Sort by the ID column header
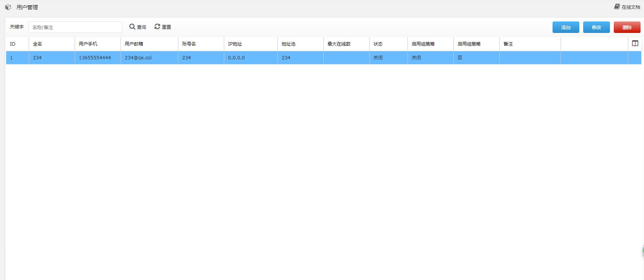The height and width of the screenshot is (280, 644). [17, 44]
